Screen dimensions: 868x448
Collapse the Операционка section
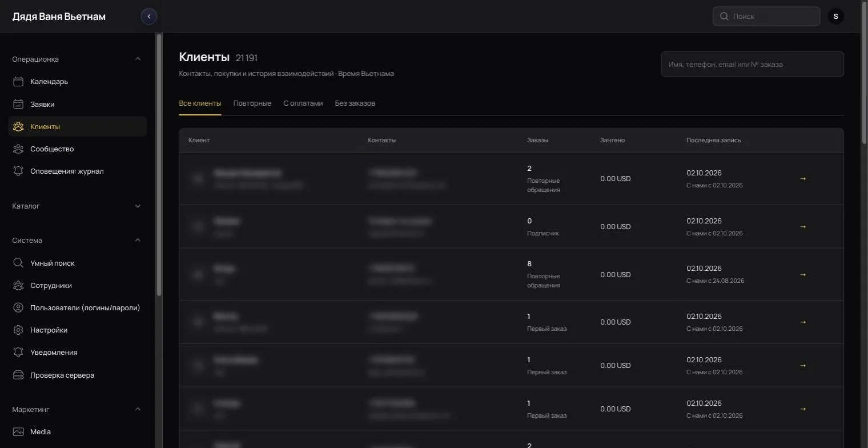138,59
